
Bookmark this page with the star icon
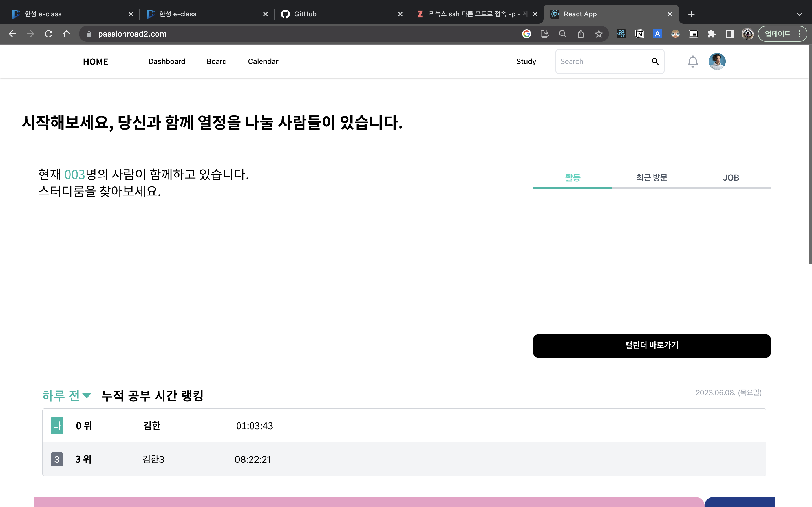tap(599, 34)
